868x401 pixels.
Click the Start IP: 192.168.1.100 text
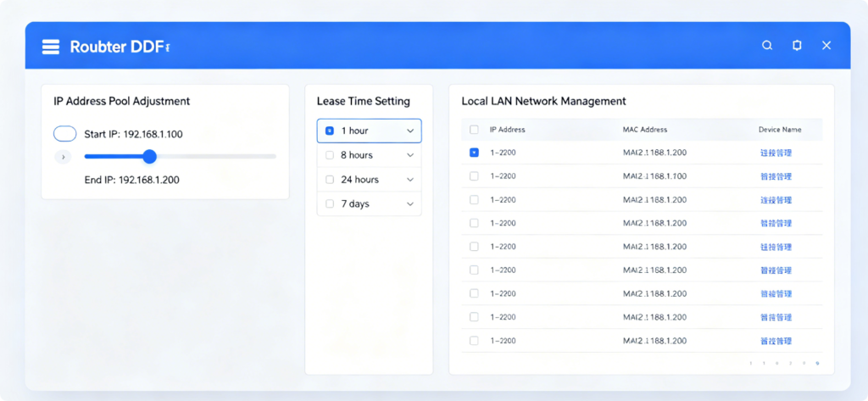coord(133,134)
